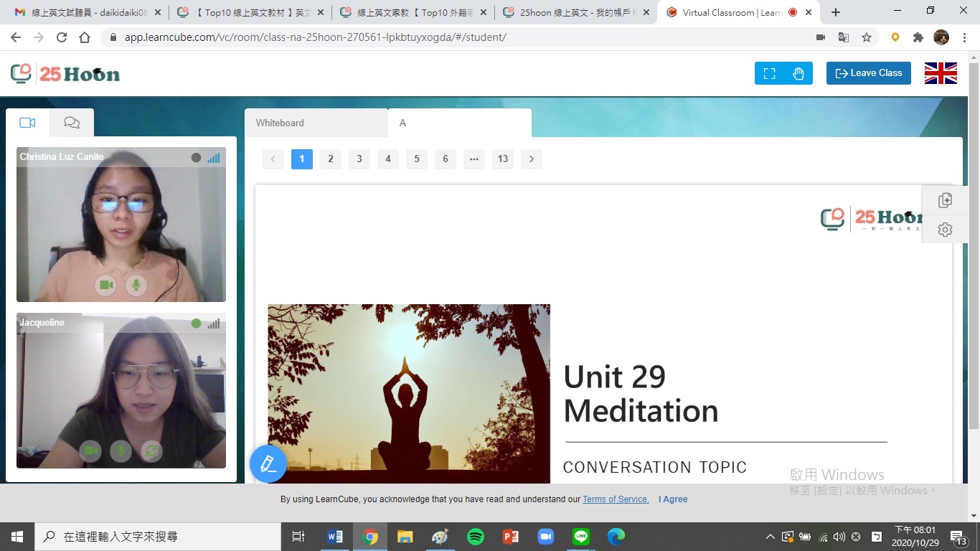
Task: Toggle Christina's microphone button
Action: pos(136,285)
